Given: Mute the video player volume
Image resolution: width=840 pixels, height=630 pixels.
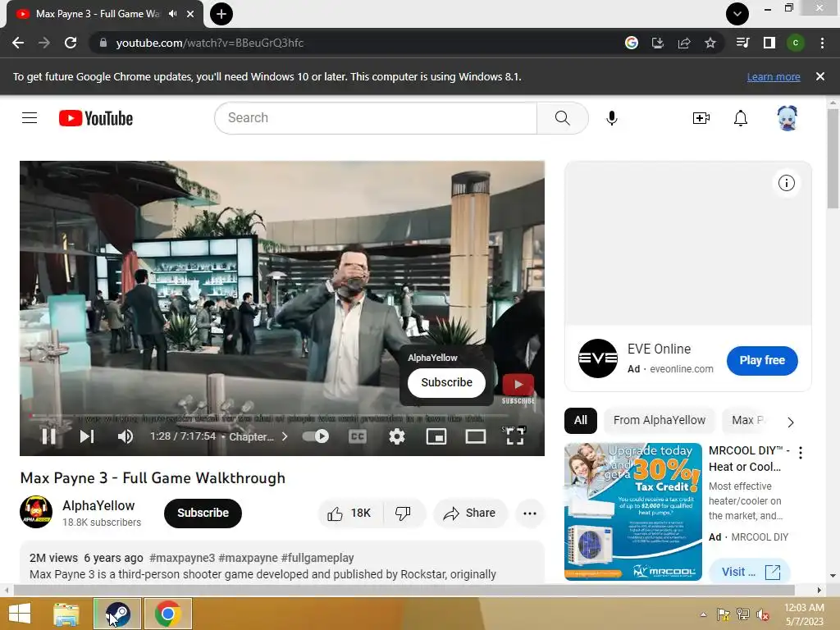Looking at the screenshot, I should point(126,436).
